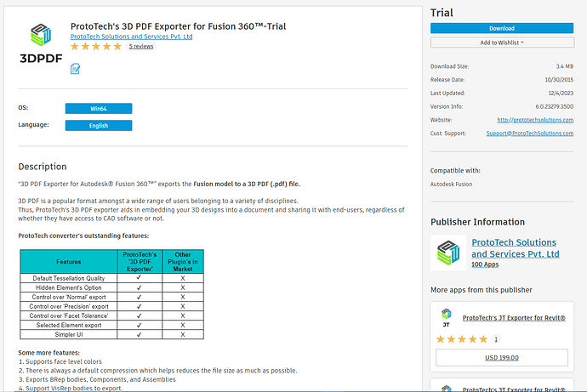Open the 5 reviews link

(141, 47)
